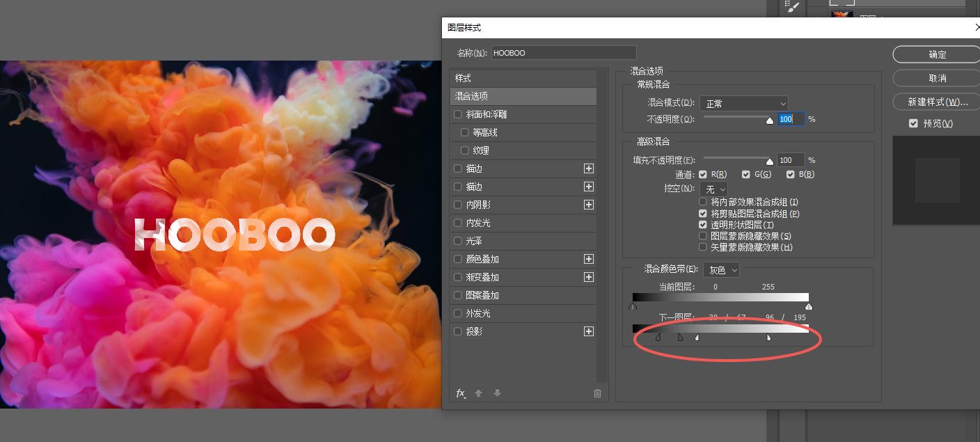Select the 外发光 style entry
This screenshot has width=980, height=442.
[x=478, y=313]
